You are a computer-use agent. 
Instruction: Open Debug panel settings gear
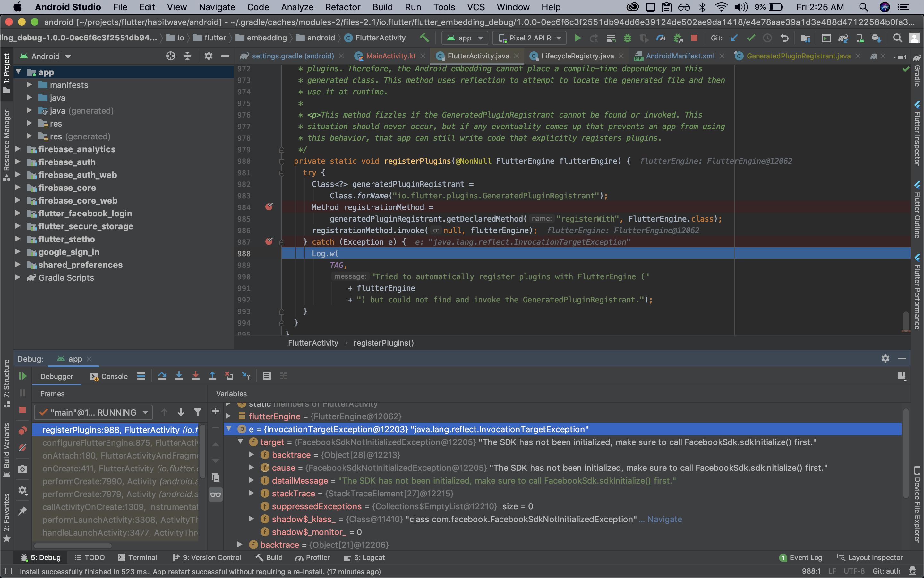coord(886,358)
